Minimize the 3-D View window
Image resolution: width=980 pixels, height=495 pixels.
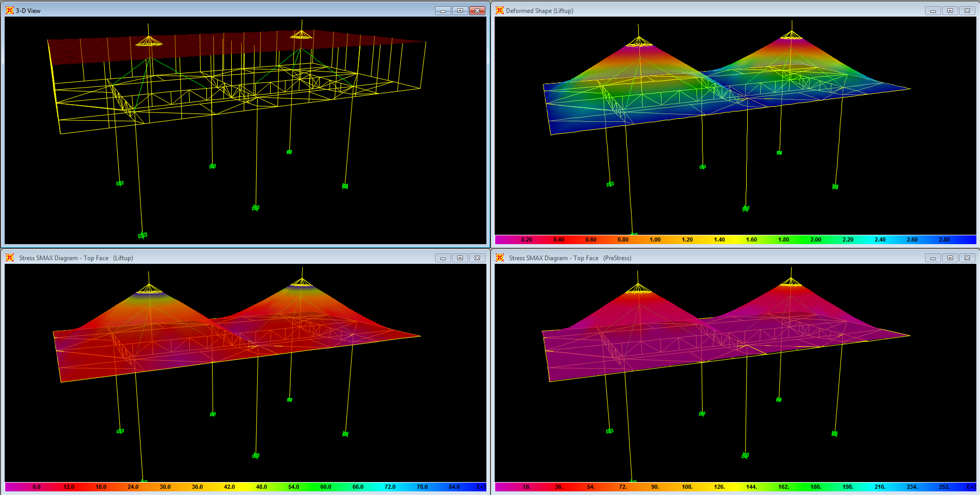[442, 11]
